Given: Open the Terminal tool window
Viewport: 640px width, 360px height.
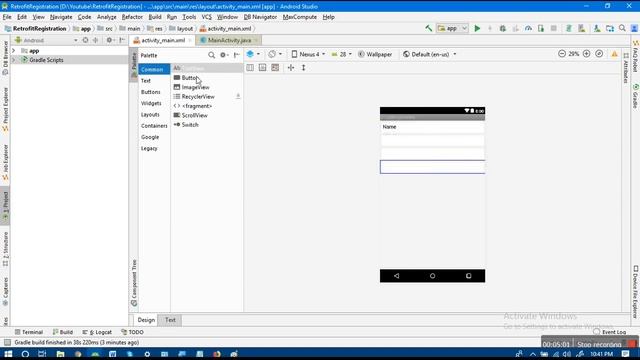Looking at the screenshot, I should [x=29, y=332].
